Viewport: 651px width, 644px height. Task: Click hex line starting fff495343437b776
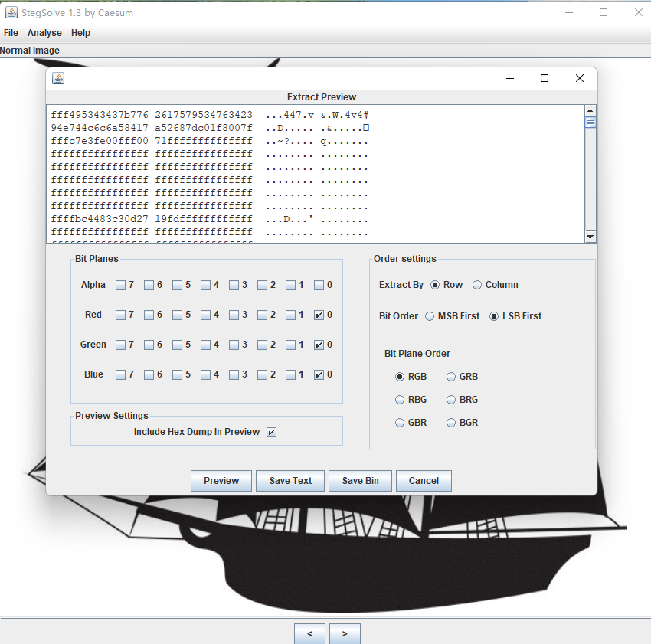210,115
